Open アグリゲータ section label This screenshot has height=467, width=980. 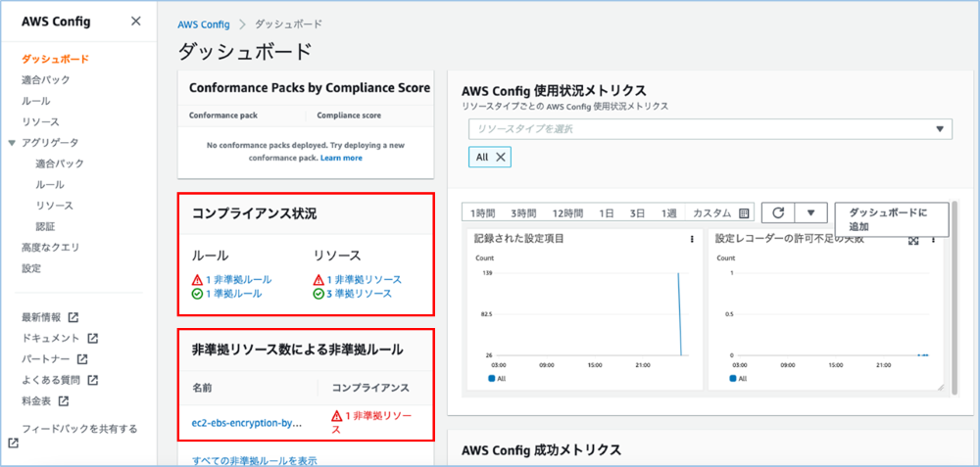point(50,142)
